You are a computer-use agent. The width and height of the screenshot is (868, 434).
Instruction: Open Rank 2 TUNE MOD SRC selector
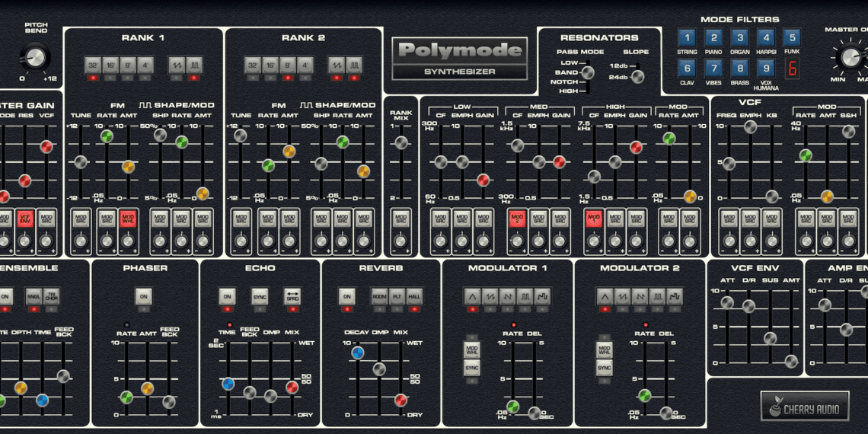click(241, 218)
